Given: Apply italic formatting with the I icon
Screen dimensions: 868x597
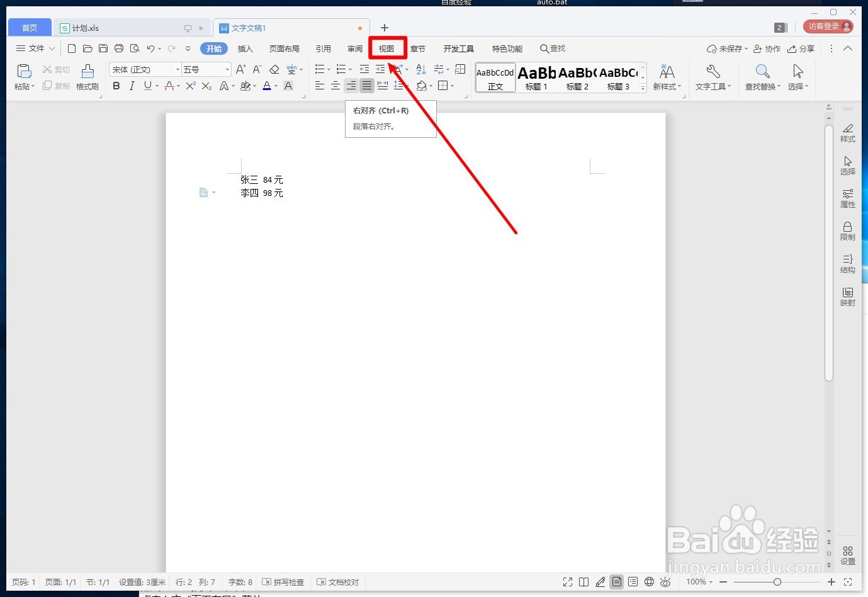Looking at the screenshot, I should coord(132,86).
